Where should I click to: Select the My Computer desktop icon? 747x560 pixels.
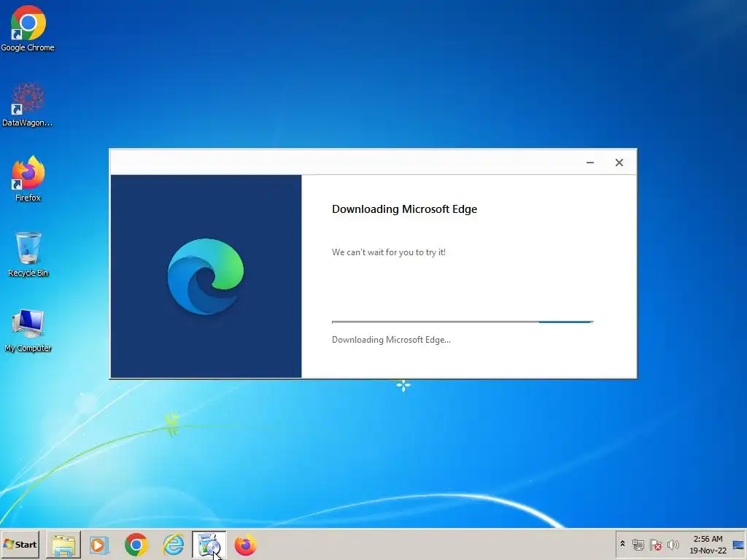coord(28,330)
